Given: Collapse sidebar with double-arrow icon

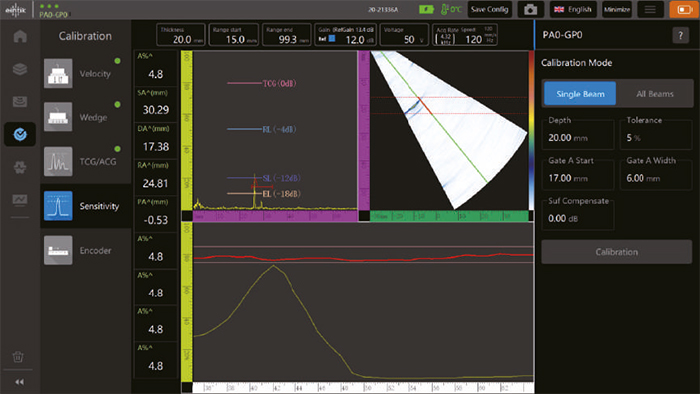Looking at the screenshot, I should point(19,382).
